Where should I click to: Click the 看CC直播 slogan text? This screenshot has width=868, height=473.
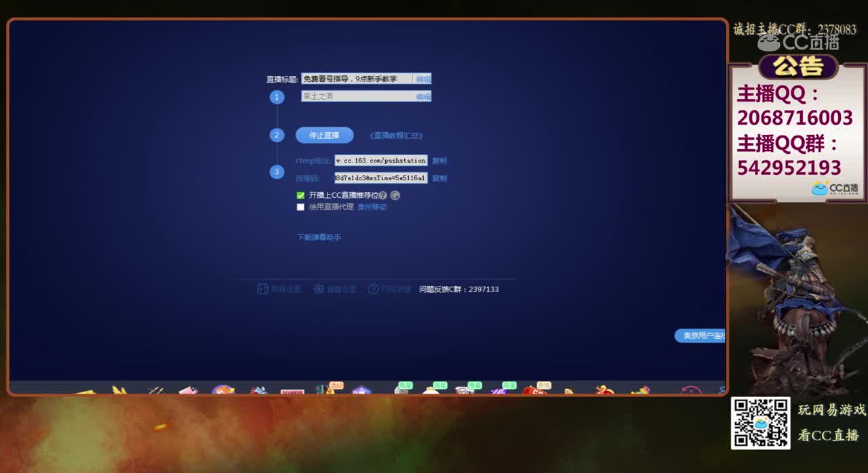point(828,435)
